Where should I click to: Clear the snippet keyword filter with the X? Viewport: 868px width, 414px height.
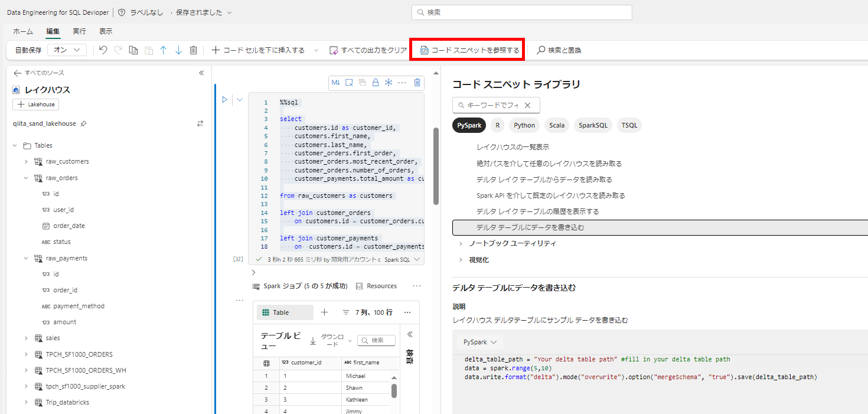pos(528,105)
